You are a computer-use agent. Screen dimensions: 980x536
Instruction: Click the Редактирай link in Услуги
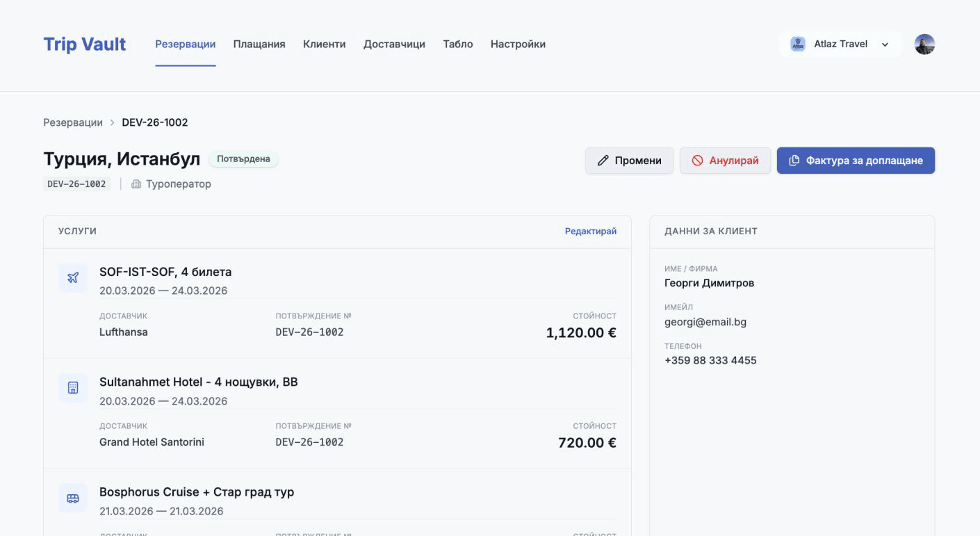[x=591, y=232]
